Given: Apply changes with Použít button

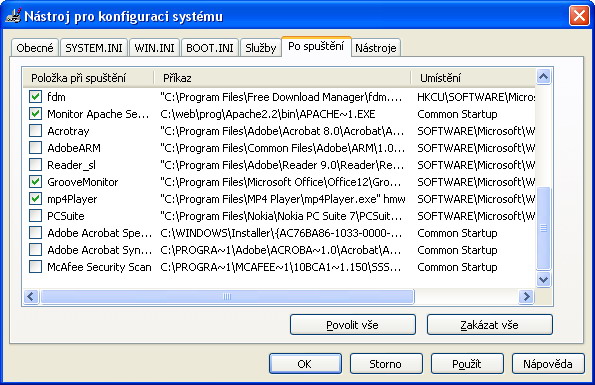Looking at the screenshot, I should [x=467, y=364].
